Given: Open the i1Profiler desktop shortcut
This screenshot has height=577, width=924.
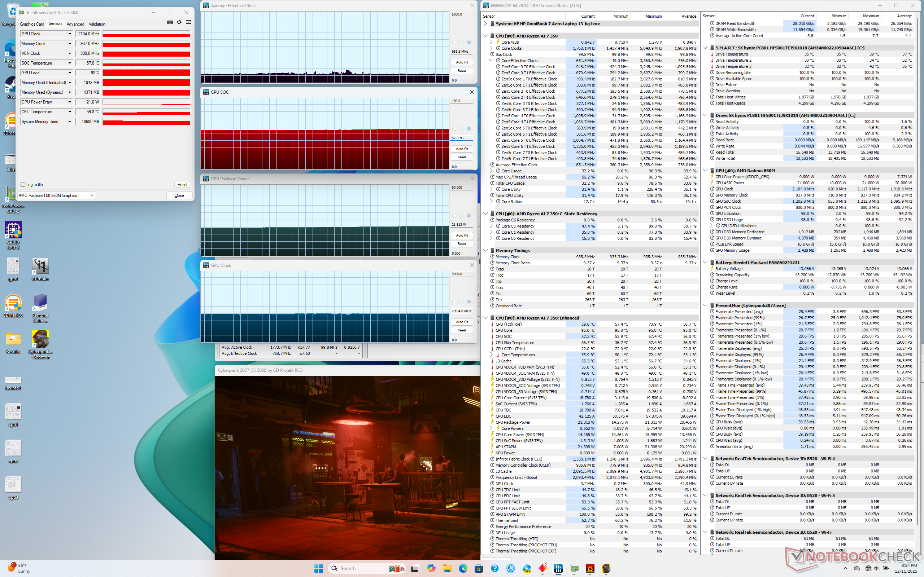Looking at the screenshot, I should pyautogui.click(x=40, y=267).
